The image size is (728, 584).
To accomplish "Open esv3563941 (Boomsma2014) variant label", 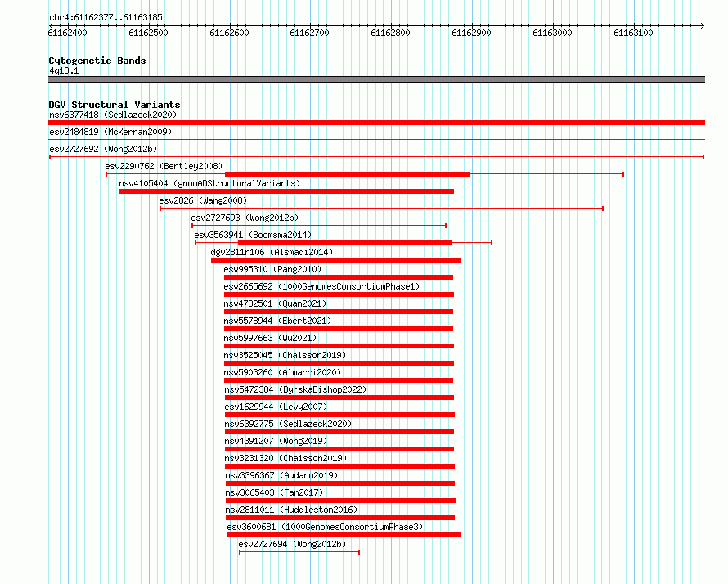I will click(x=253, y=235).
